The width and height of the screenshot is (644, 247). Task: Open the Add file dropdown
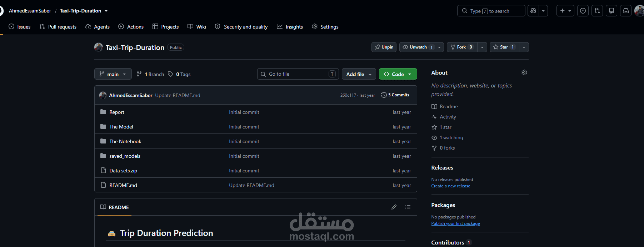coord(359,74)
